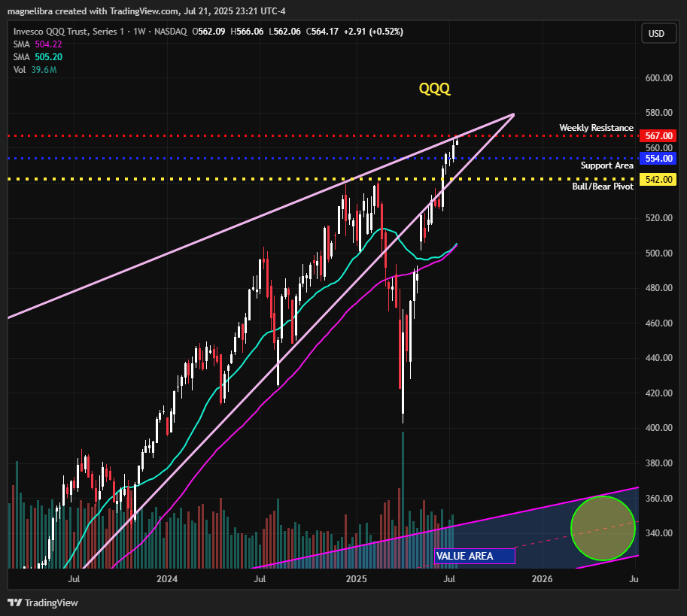Click the yellow QQQ chart title

pos(434,89)
